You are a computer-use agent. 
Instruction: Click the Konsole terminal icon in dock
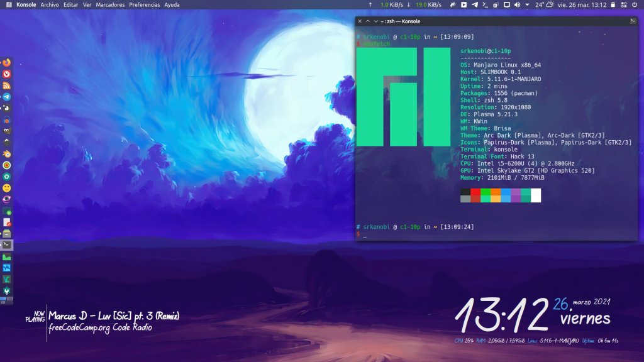[x=6, y=244]
